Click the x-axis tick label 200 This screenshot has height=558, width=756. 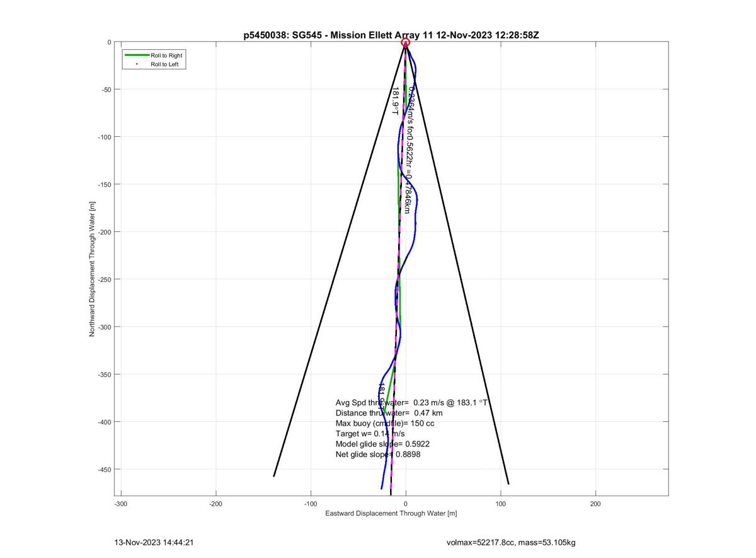595,504
